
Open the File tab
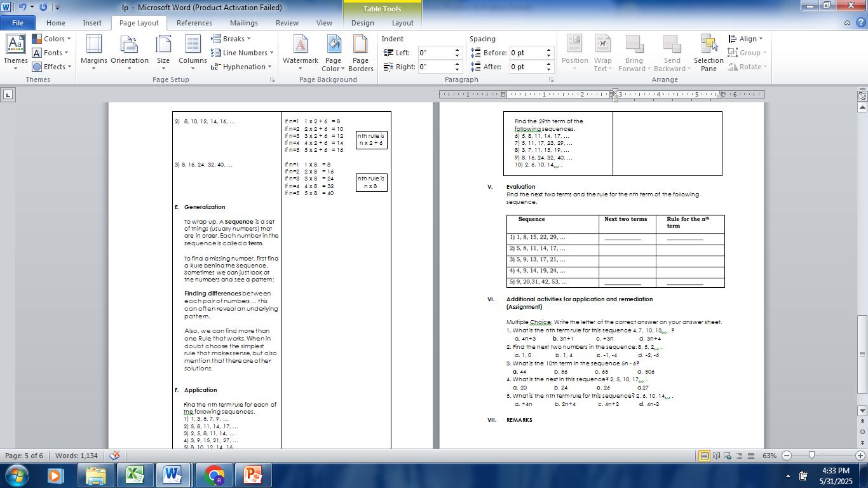pyautogui.click(x=17, y=23)
